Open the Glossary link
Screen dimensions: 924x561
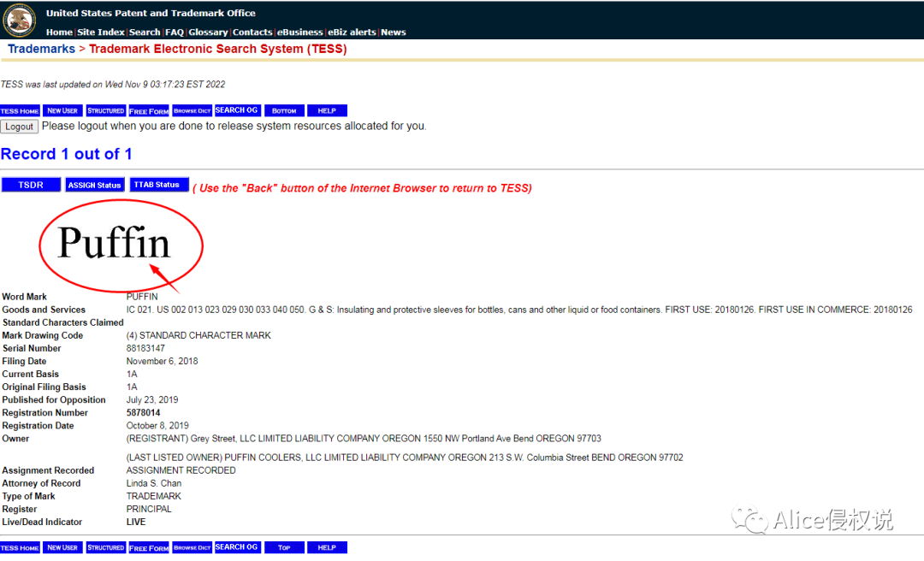point(208,32)
